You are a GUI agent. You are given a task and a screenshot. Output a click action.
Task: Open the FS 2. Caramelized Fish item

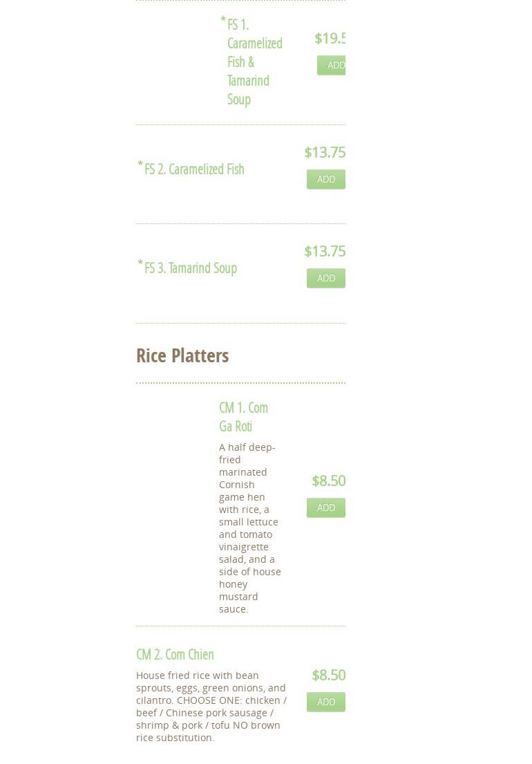click(194, 169)
